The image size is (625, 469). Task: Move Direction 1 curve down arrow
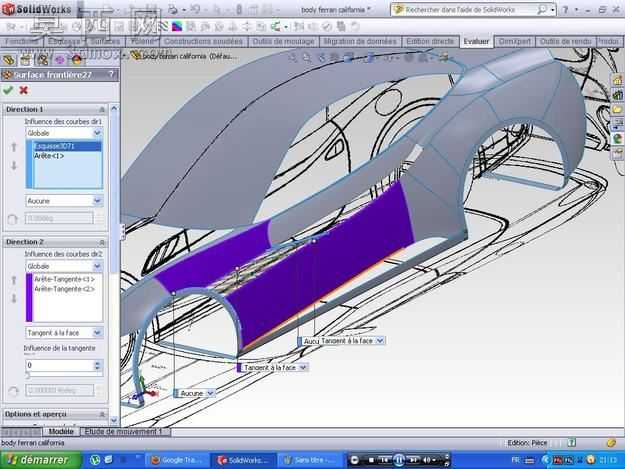coord(14,165)
